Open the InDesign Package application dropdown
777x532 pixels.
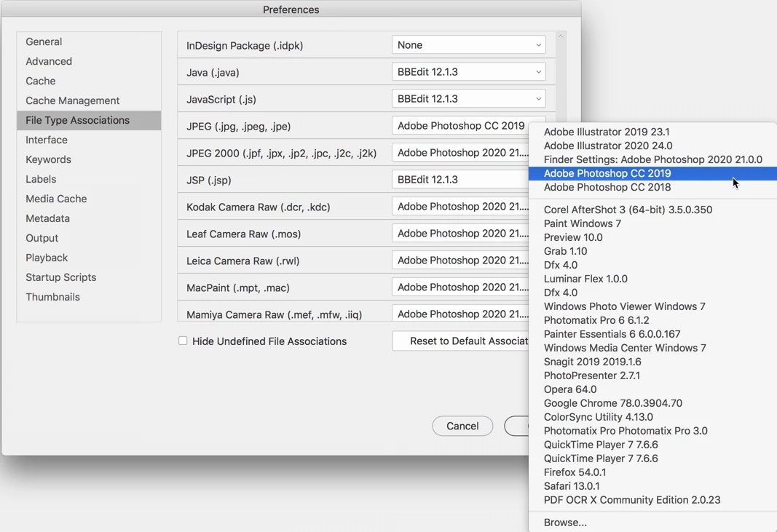pyautogui.click(x=468, y=45)
